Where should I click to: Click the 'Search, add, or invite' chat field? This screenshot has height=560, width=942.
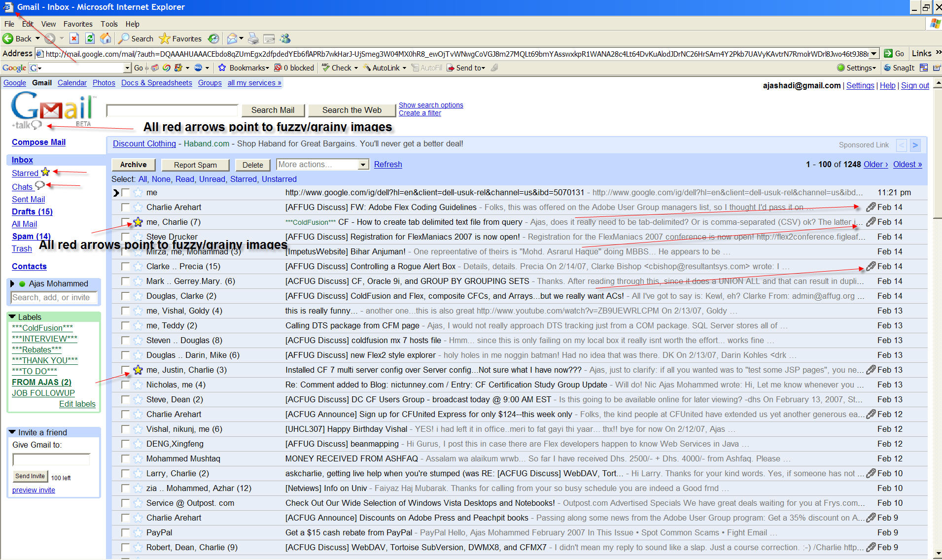54,297
